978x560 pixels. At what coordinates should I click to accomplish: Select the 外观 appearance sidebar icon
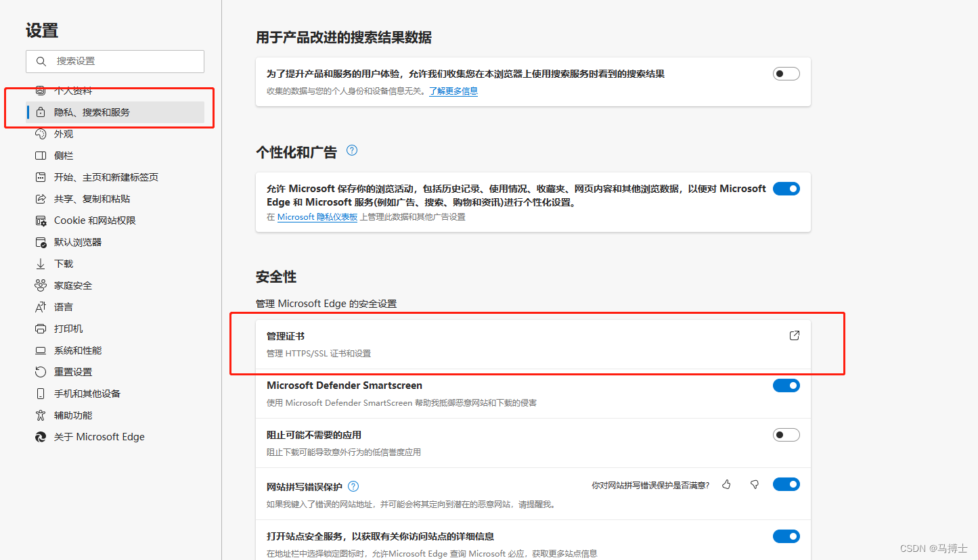tap(41, 133)
